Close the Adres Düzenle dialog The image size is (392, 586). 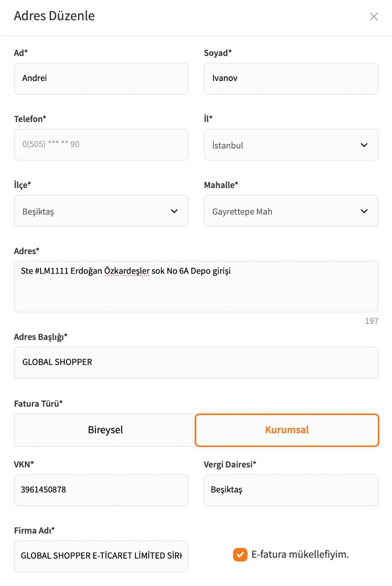tap(374, 17)
